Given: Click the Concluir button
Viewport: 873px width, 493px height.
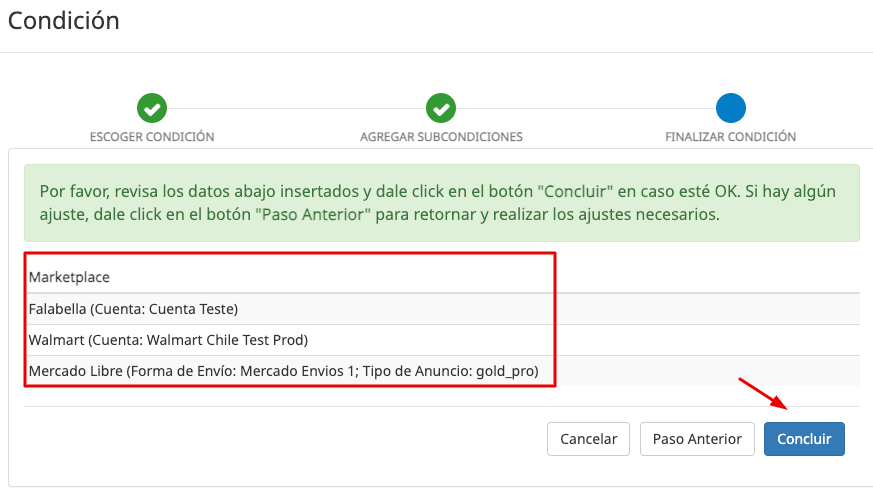Looking at the screenshot, I should (804, 439).
